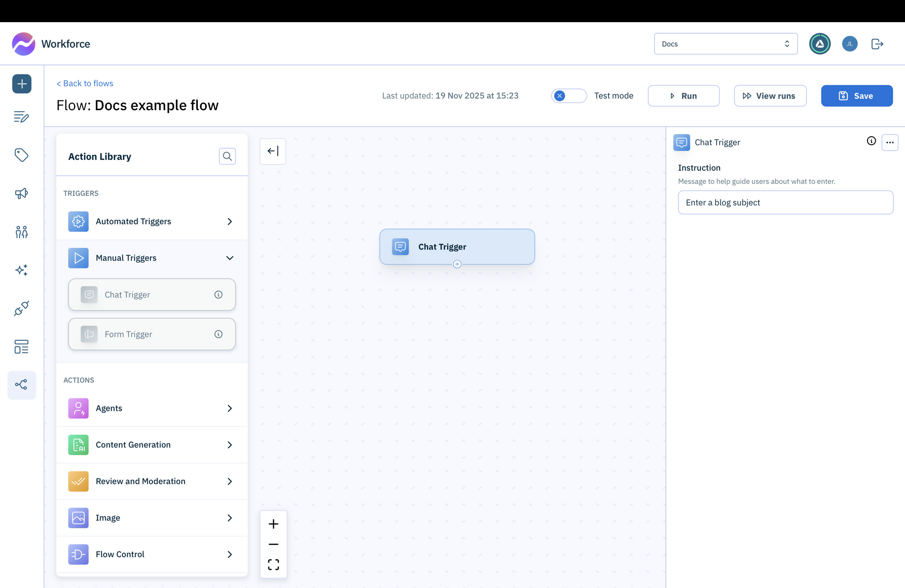Open the ellipsis menu on Chat Trigger panel
This screenshot has width=905, height=588.
coord(890,142)
